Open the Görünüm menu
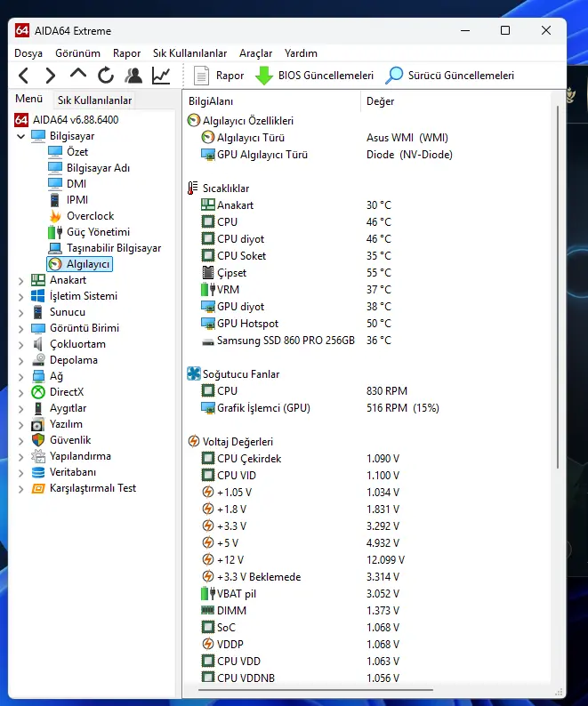588x706 pixels. click(x=77, y=53)
